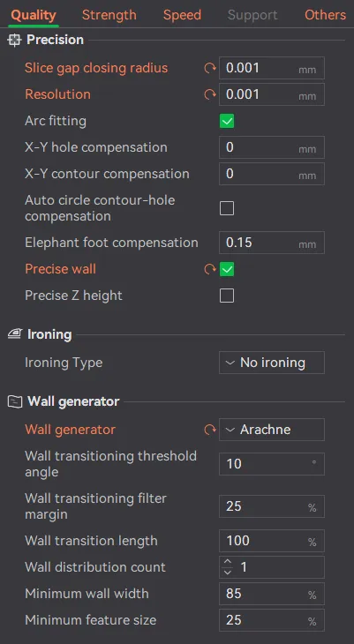Decrease Wall distribution count with down arrow

pos(228,572)
